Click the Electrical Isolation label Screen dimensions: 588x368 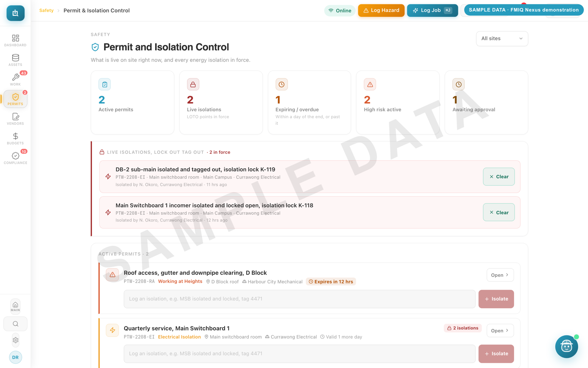(179, 337)
